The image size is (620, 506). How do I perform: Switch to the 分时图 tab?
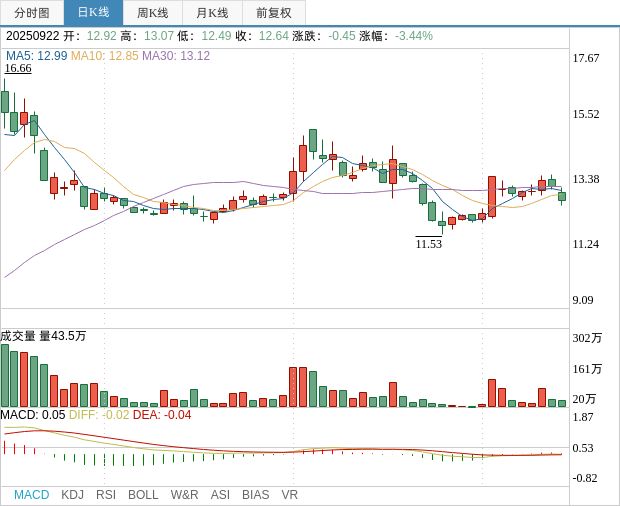pyautogui.click(x=31, y=13)
